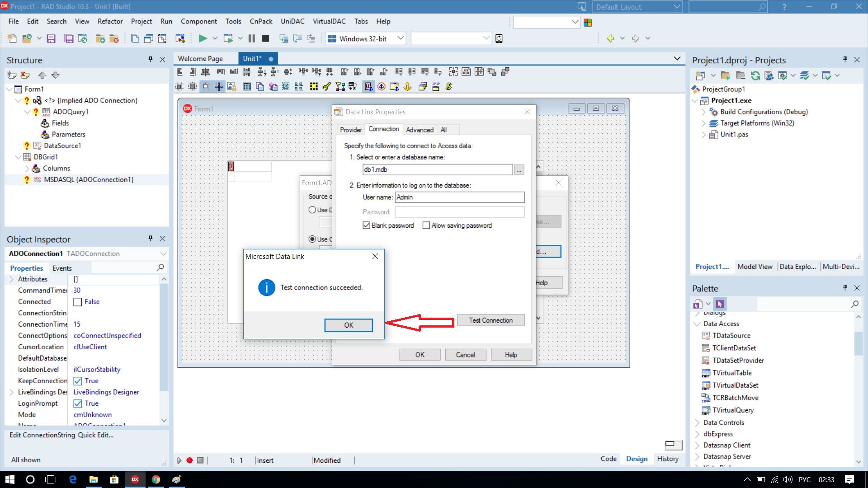Click Help in Data Link Properties dialog
Image resolution: width=868 pixels, height=488 pixels.
(x=511, y=355)
